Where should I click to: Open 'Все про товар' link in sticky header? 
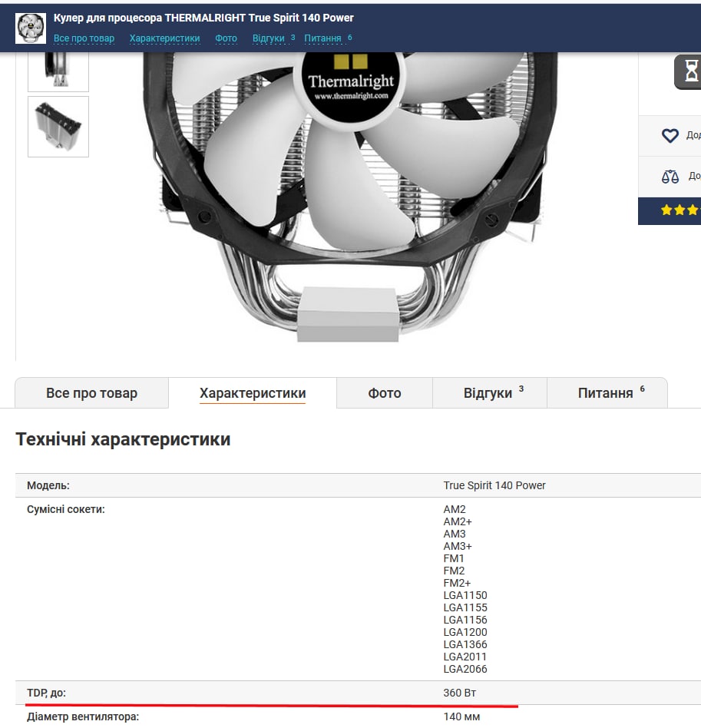[84, 38]
